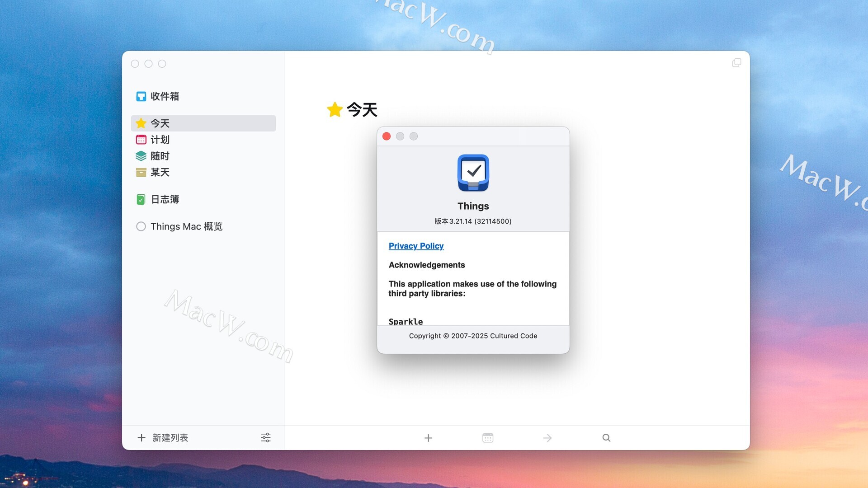Click the version text 版本 3.21.14
The width and height of the screenshot is (868, 488).
coord(473,221)
